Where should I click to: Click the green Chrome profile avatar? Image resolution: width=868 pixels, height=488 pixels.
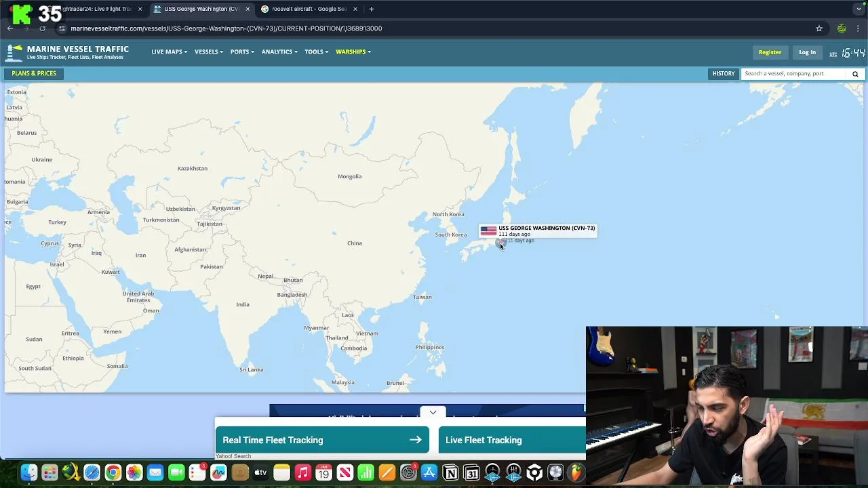(842, 28)
